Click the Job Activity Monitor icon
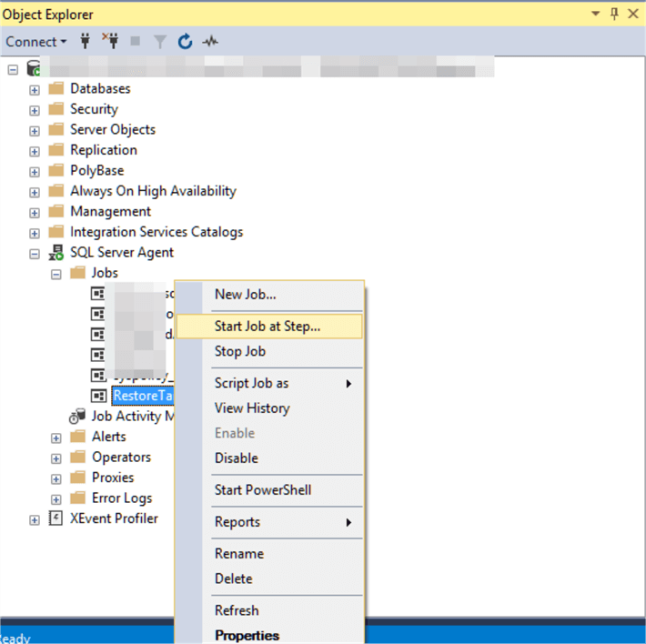 point(77,416)
